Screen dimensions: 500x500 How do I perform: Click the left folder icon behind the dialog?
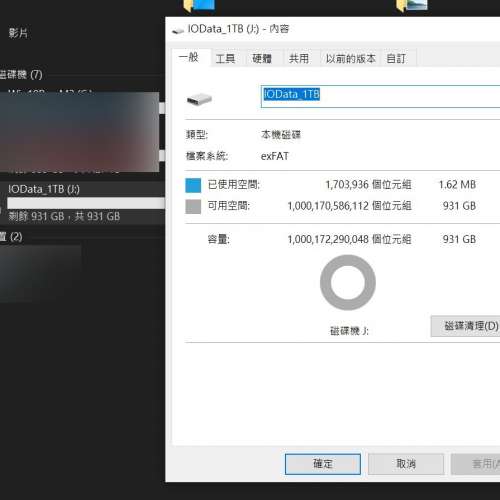199,5
